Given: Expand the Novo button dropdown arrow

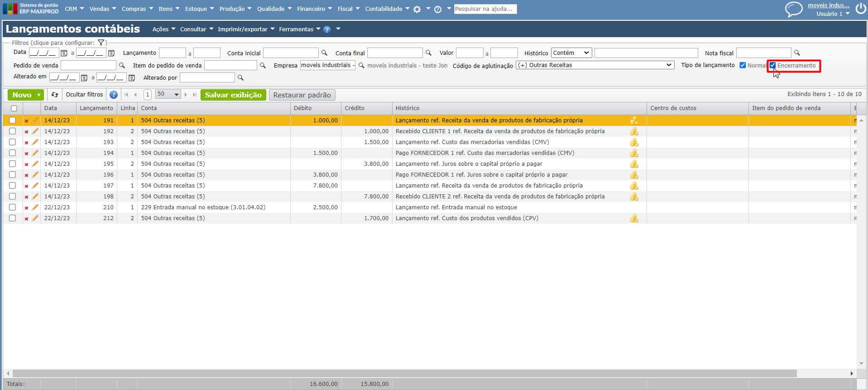Looking at the screenshot, I should [x=39, y=95].
